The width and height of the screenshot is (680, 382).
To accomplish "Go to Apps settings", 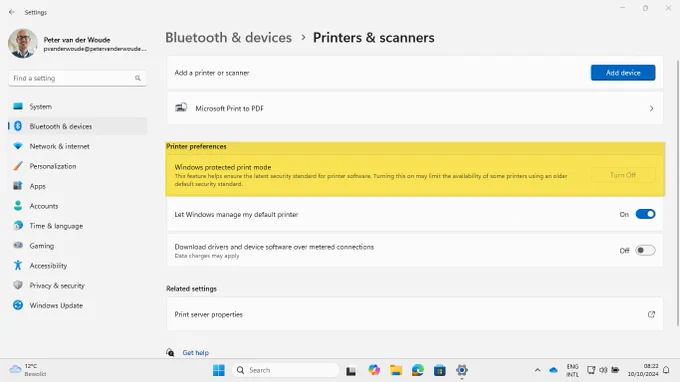I will pyautogui.click(x=78, y=186).
